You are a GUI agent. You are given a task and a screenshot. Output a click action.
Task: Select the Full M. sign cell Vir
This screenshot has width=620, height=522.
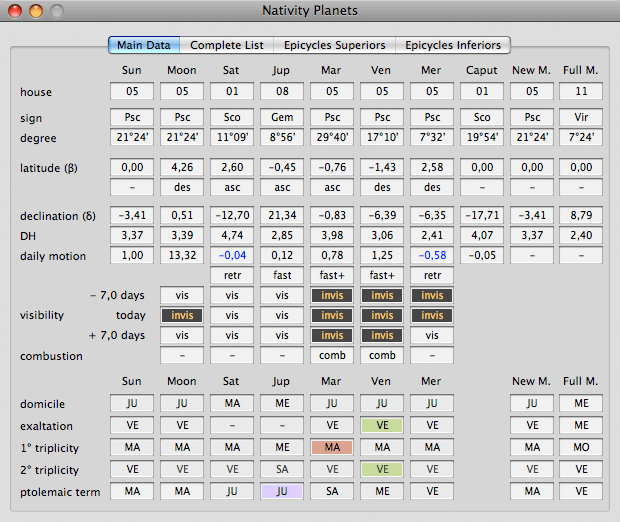tap(581, 117)
